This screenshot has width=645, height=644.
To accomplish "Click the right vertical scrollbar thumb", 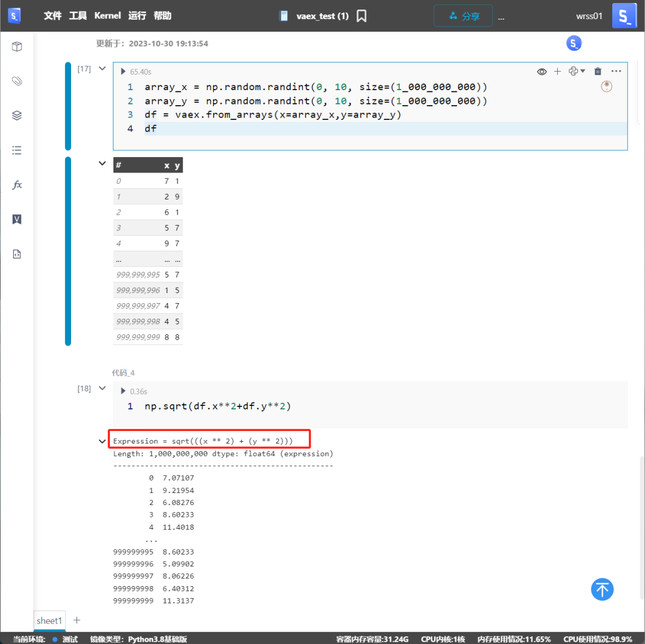I will coord(642,528).
